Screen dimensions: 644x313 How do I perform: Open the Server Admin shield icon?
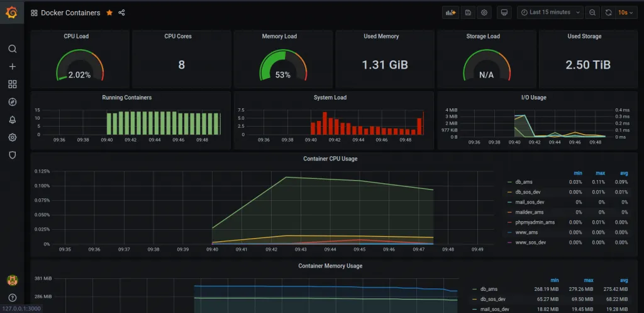[12, 155]
